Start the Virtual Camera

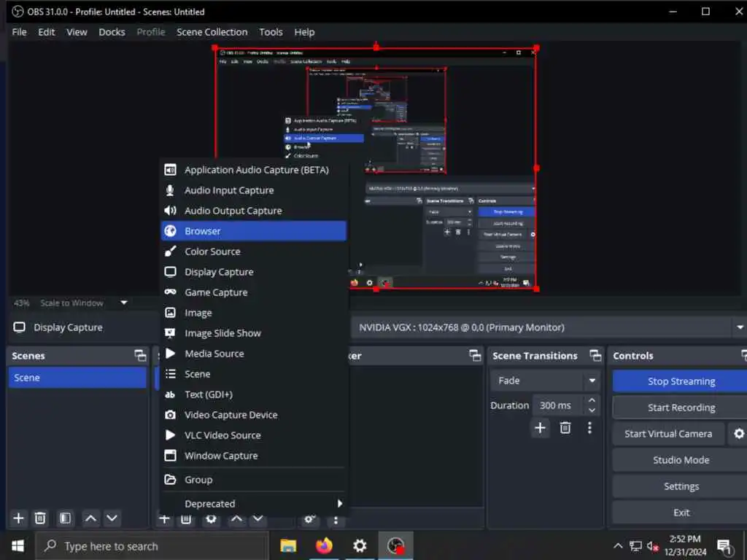click(x=668, y=434)
